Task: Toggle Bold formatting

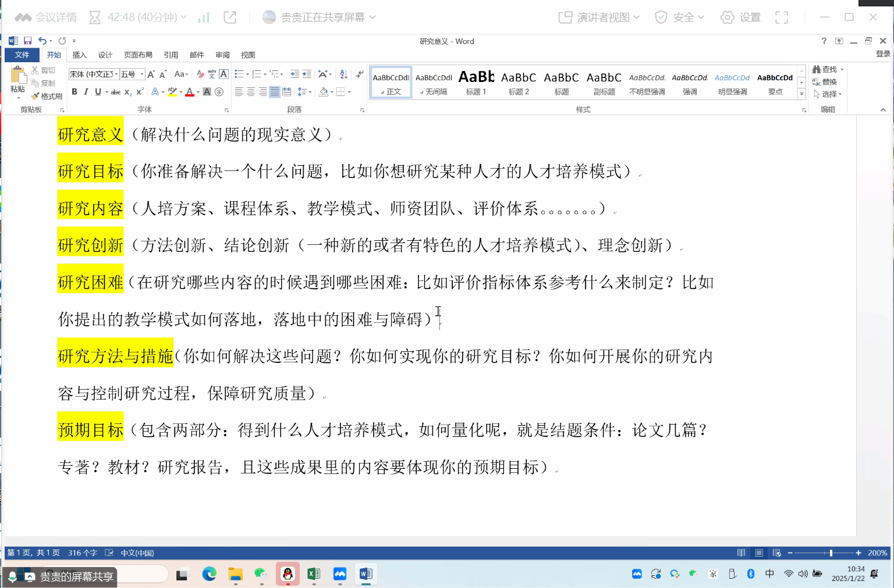Action: [74, 92]
